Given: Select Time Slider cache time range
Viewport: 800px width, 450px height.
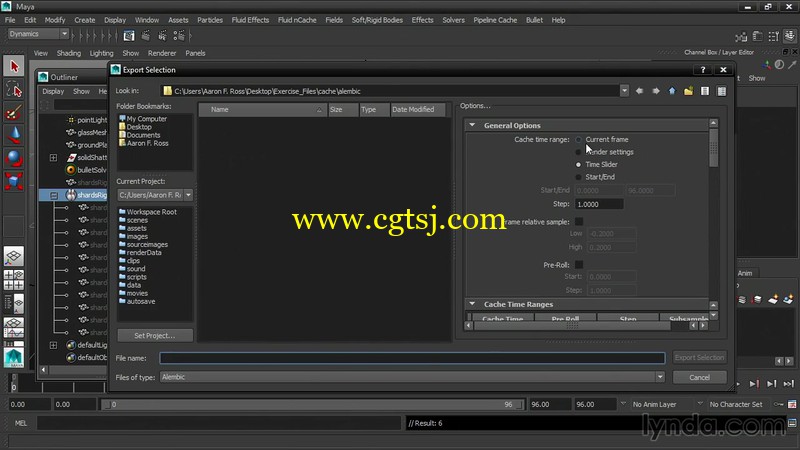Looking at the screenshot, I should [578, 164].
